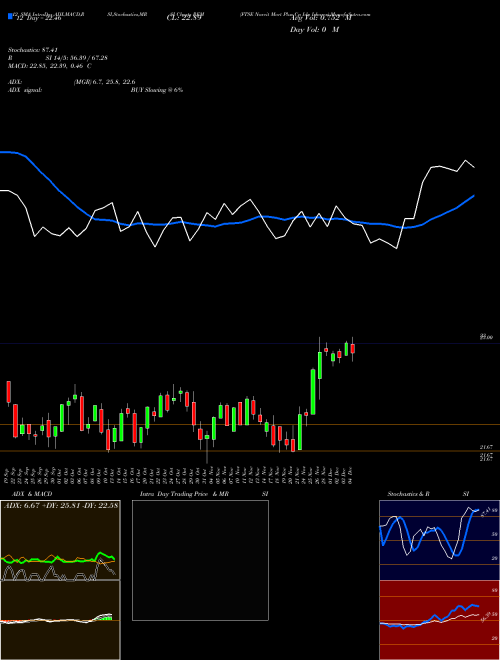Screen dimensions: 500x660
Task: Click the blue 12 Day SMA legend square
Action: (x=11, y=17)
